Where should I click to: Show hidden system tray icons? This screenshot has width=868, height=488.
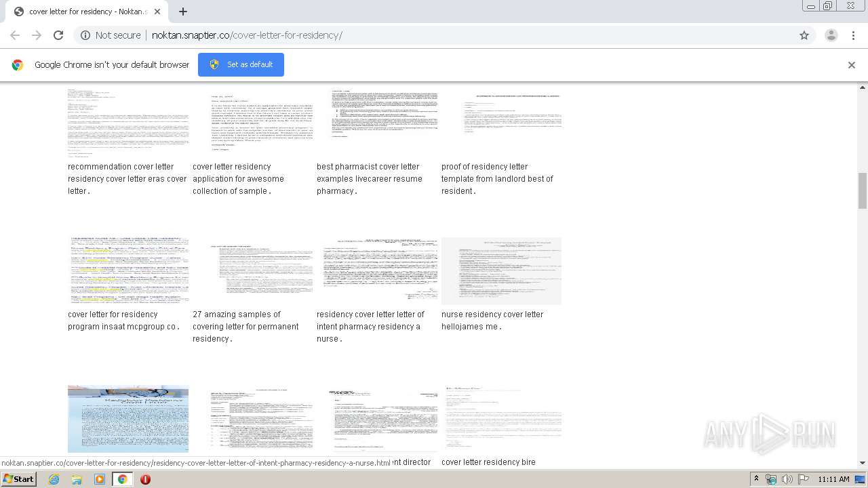pos(757,479)
